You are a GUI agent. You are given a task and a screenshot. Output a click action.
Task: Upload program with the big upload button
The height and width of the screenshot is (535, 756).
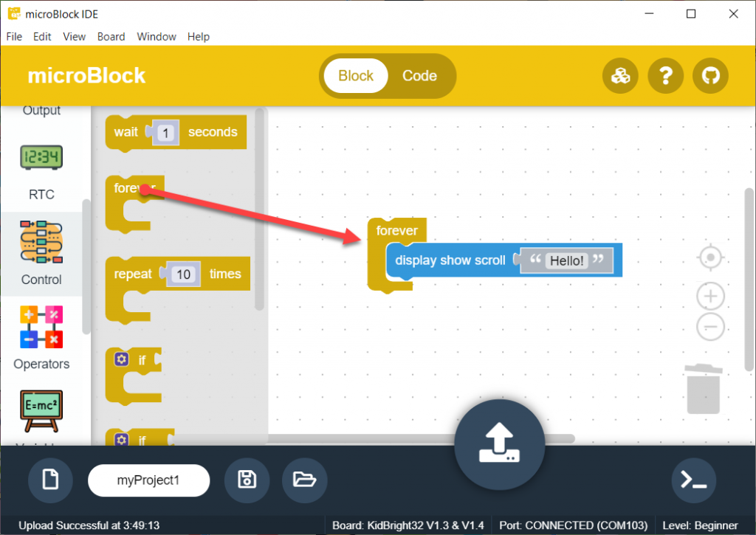click(x=500, y=444)
